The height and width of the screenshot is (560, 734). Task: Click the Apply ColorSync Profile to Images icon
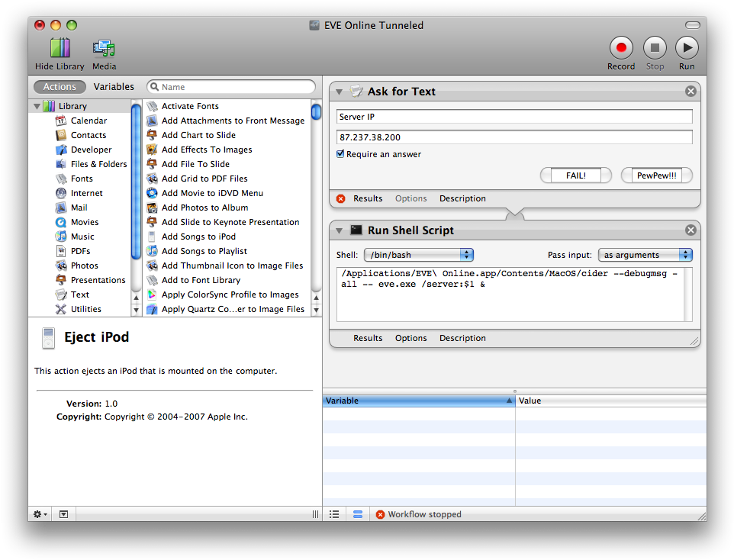coord(152,295)
